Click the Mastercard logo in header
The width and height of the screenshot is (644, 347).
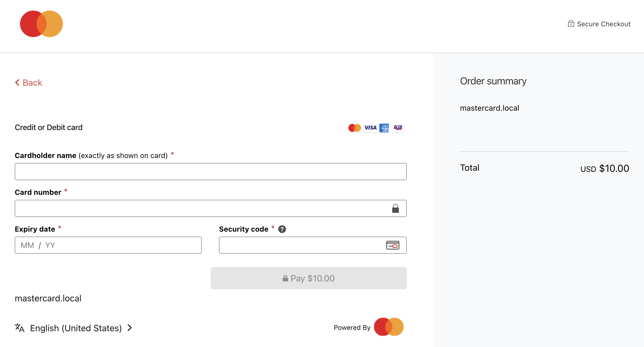pyautogui.click(x=42, y=24)
